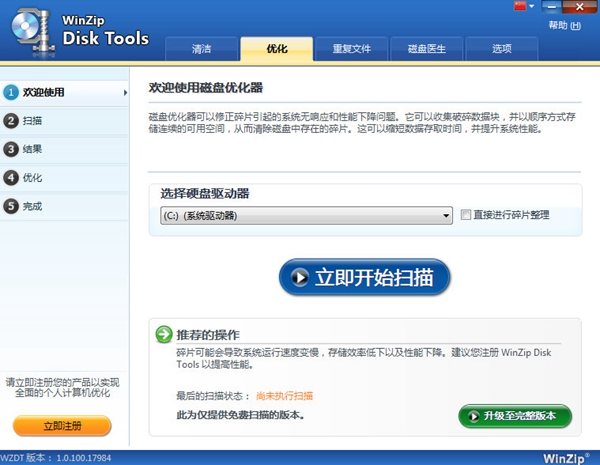This screenshot has width=600, height=465.
Task: Click the step 5 number badge
Action: pos(11,206)
